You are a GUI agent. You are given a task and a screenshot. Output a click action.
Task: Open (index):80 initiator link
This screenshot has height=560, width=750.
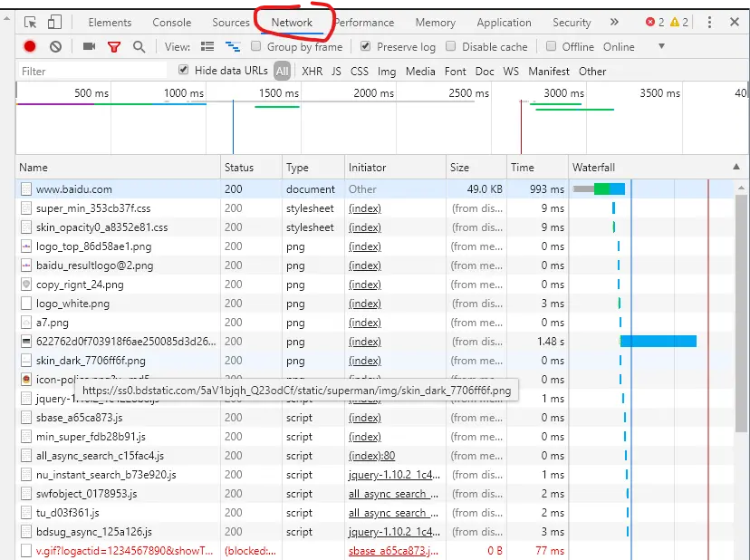371,456
